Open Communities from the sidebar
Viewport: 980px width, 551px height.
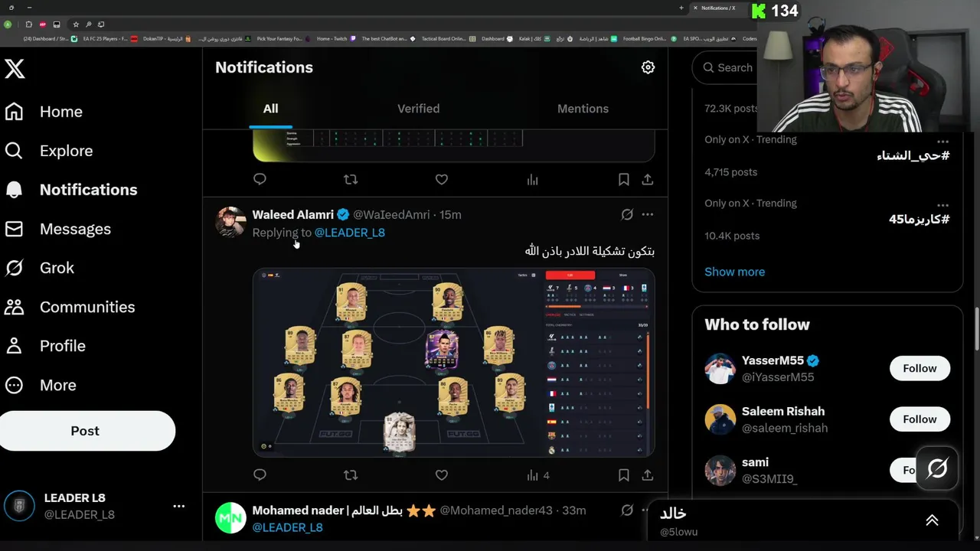coord(69,307)
